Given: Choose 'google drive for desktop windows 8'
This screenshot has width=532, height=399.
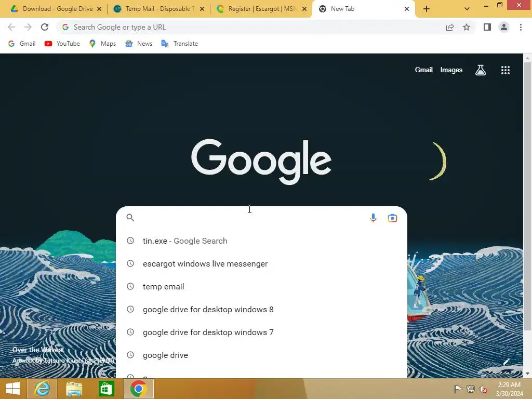Looking at the screenshot, I should 261,310.
